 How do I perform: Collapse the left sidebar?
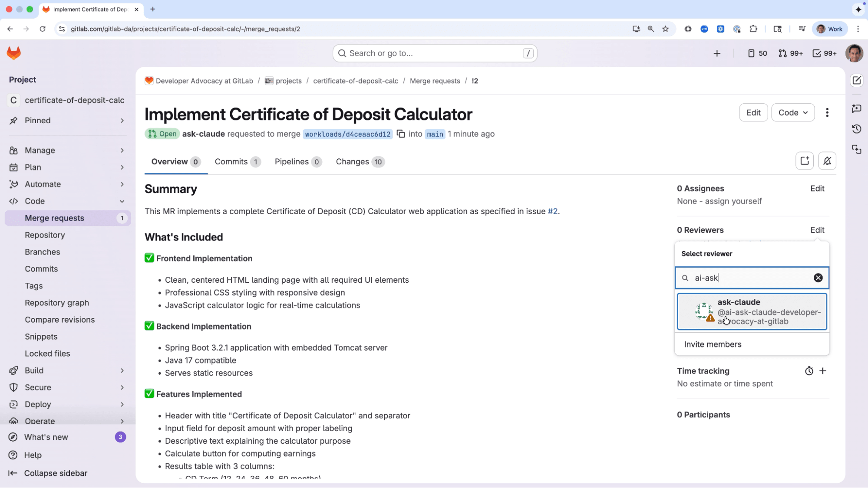coord(48,473)
